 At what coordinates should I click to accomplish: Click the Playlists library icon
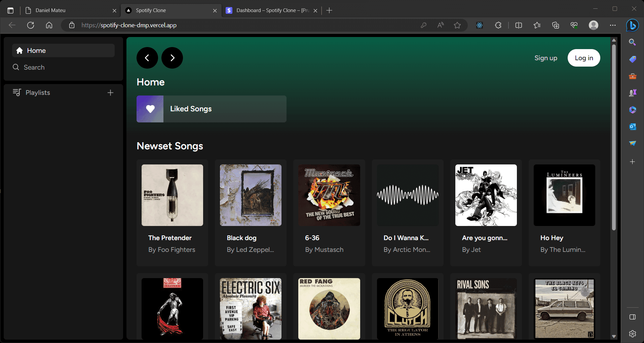pos(17,92)
